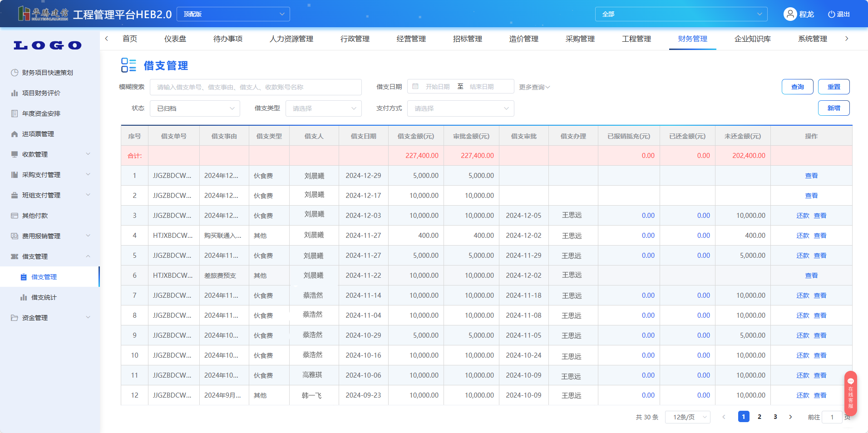Click the 费用报销管理 sidebar icon

[x=15, y=236]
